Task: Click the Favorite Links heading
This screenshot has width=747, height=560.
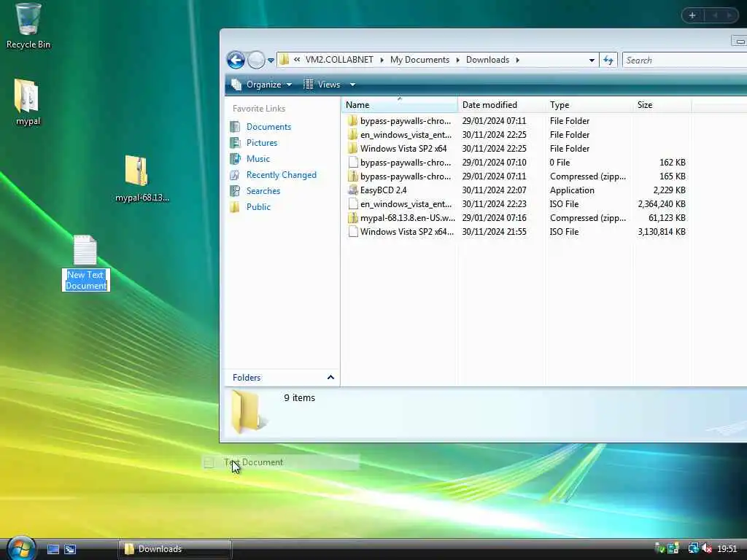Action: 259,109
